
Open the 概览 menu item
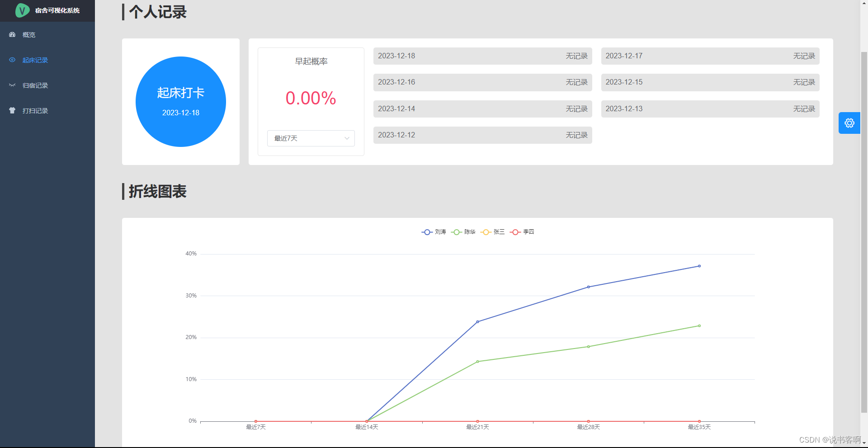[47, 35]
